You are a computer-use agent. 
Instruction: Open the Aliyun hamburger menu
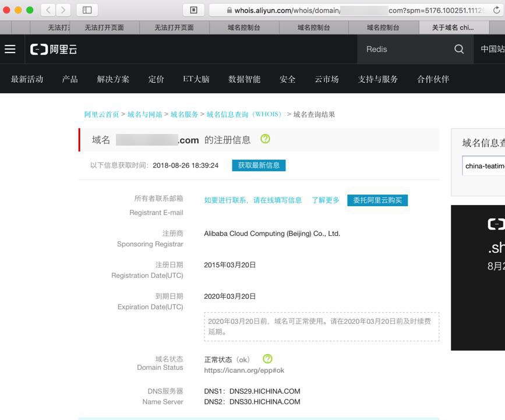click(x=10, y=49)
